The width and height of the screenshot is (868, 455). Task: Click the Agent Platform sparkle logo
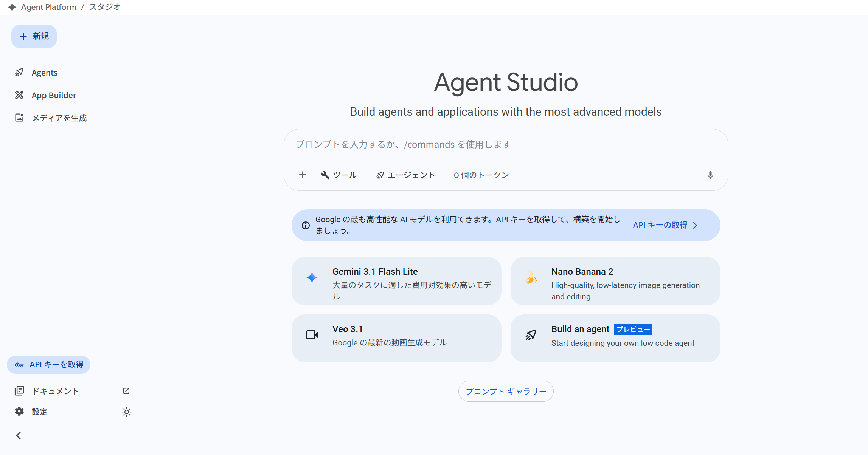(12, 7)
